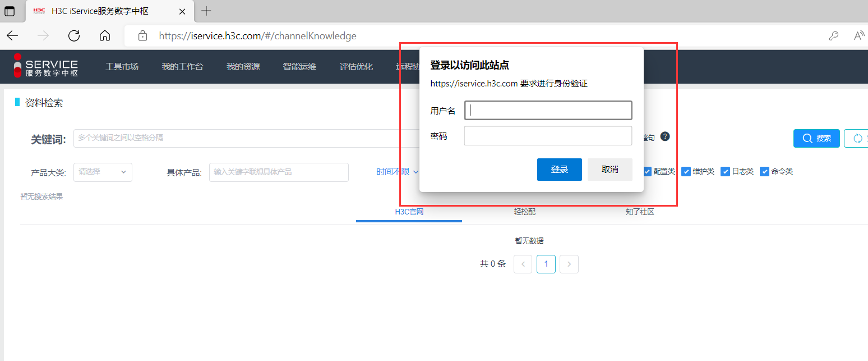This screenshot has height=361, width=868.
Task: Click page number 1
Action: coord(546,264)
